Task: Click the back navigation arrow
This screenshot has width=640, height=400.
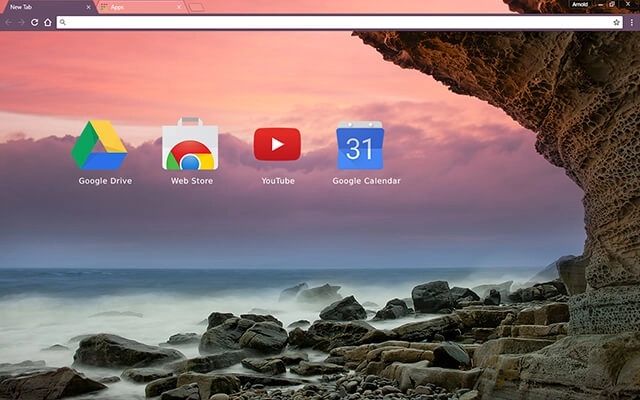Action: click(x=9, y=22)
